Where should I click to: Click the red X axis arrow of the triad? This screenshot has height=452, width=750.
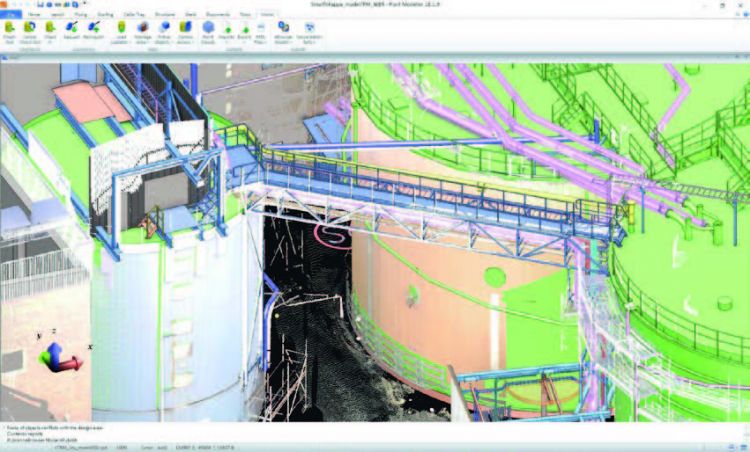click(x=72, y=364)
